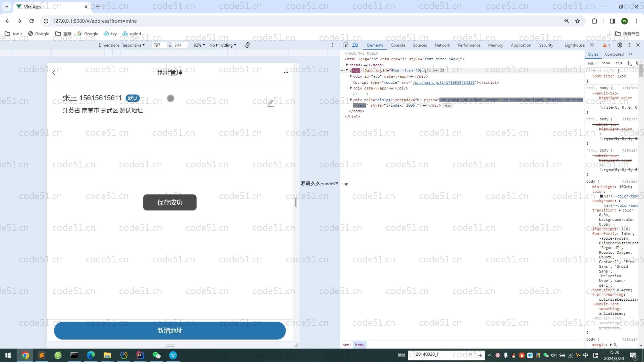
Task: Open File Explorer from the taskbar
Action: click(x=107, y=355)
